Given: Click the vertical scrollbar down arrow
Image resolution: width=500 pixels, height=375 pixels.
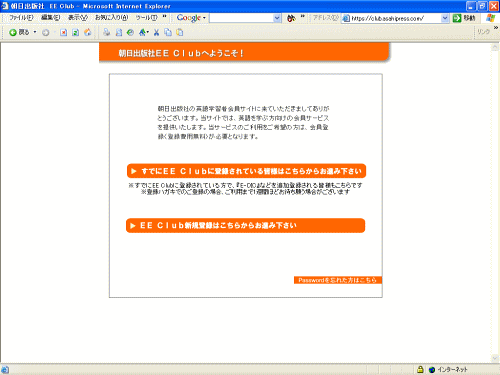Looking at the screenshot, I should (495, 358).
